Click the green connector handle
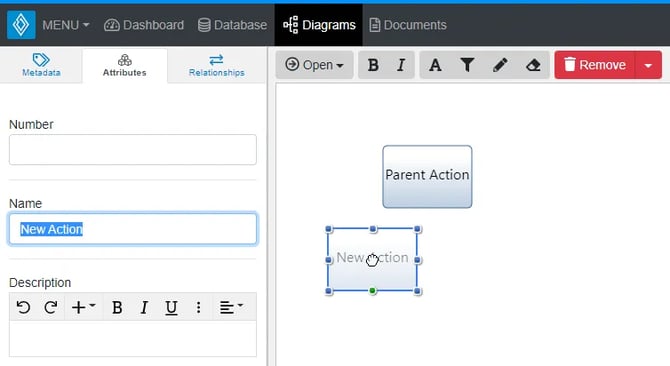The width and height of the screenshot is (670, 366). (373, 291)
